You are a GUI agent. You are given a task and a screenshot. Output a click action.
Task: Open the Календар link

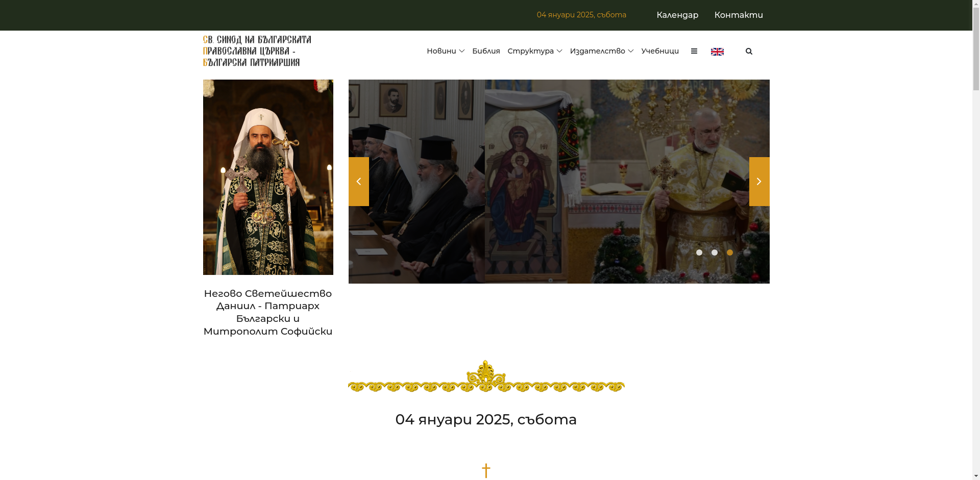[677, 15]
